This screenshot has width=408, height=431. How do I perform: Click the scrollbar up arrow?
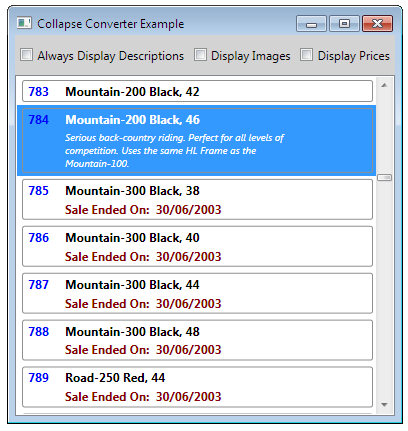point(384,85)
